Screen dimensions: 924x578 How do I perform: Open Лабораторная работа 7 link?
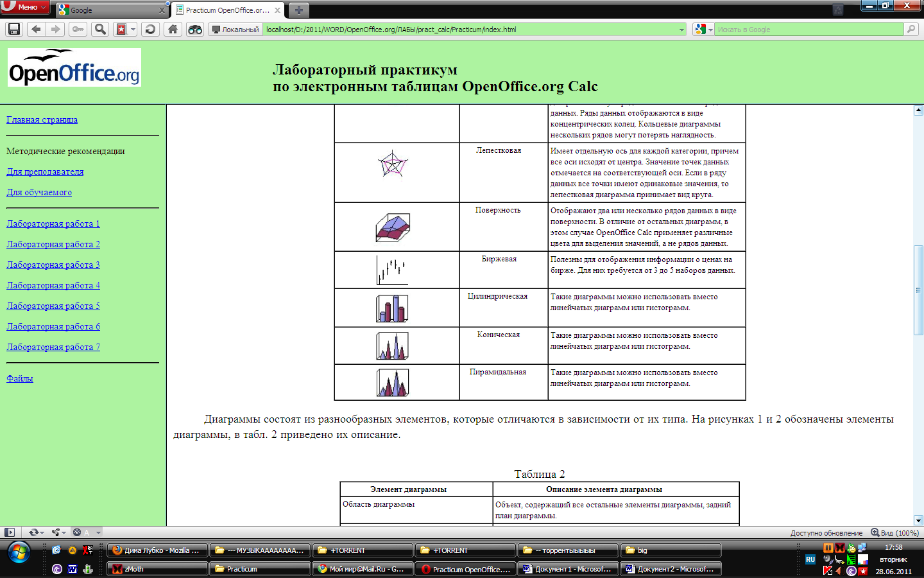pos(53,347)
